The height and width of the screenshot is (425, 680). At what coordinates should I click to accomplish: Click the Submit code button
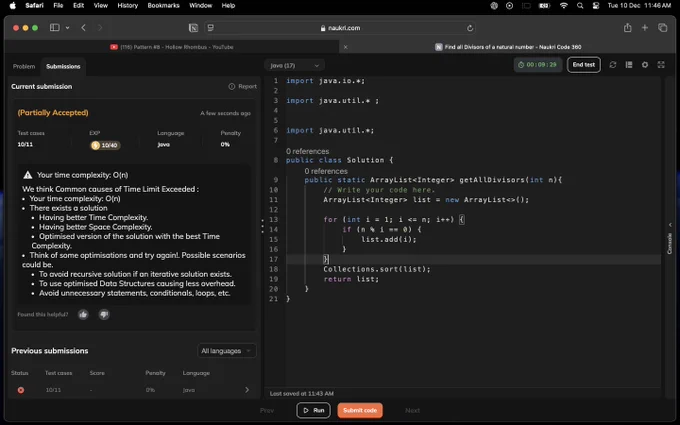point(360,410)
